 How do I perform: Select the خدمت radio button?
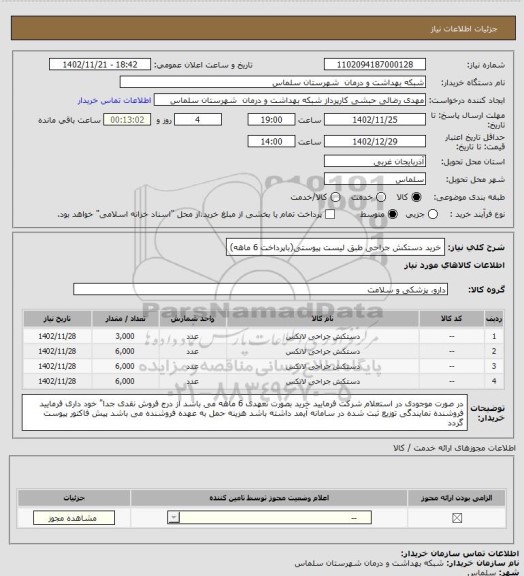(381, 197)
